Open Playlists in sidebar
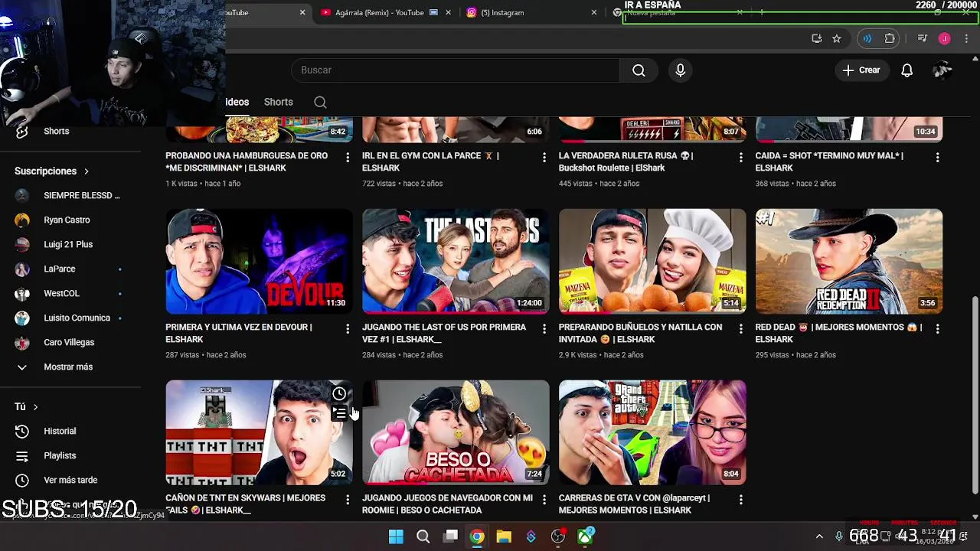 (60, 455)
